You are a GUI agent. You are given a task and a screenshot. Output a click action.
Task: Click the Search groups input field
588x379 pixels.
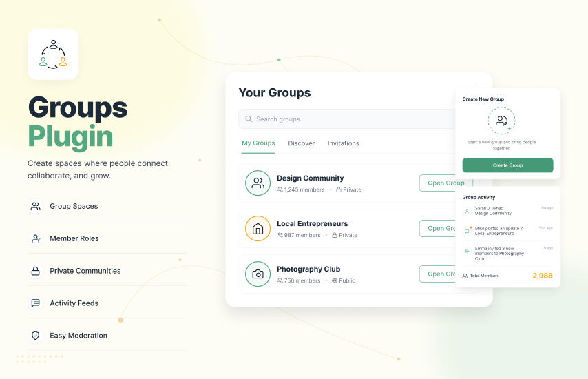[x=347, y=119]
